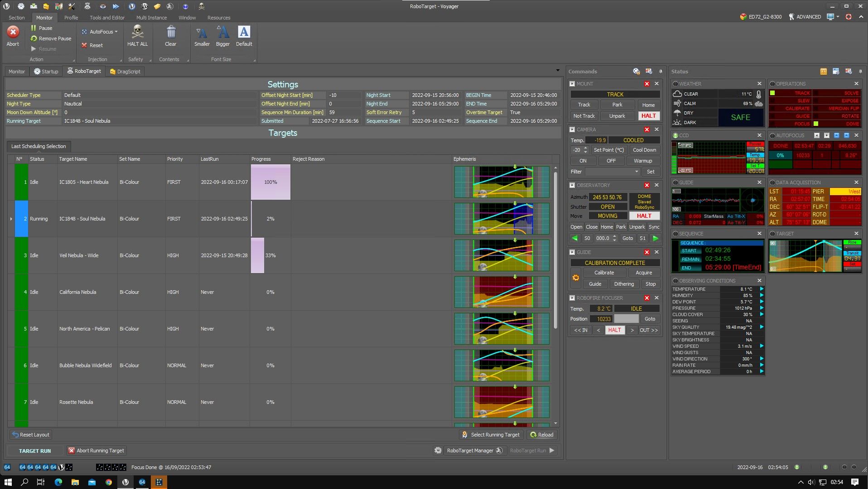Image resolution: width=868 pixels, height=489 pixels.
Task: Open the camera Filter dropdown
Action: point(636,172)
